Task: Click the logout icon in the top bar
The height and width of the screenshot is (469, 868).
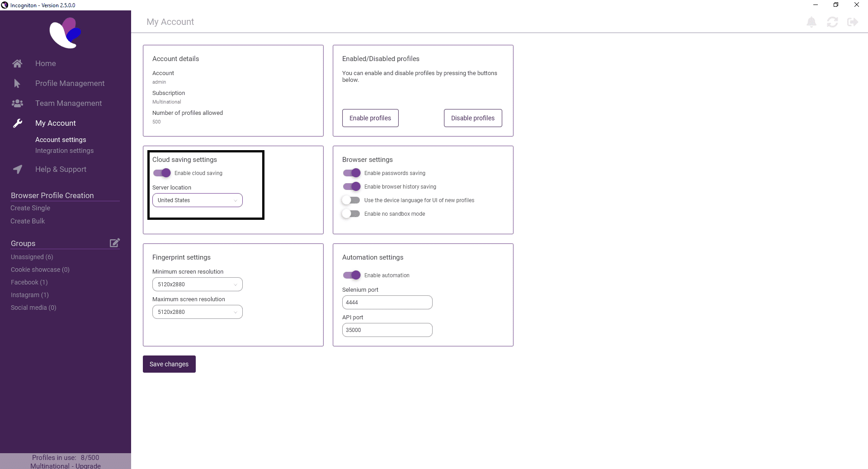Action: coord(852,22)
